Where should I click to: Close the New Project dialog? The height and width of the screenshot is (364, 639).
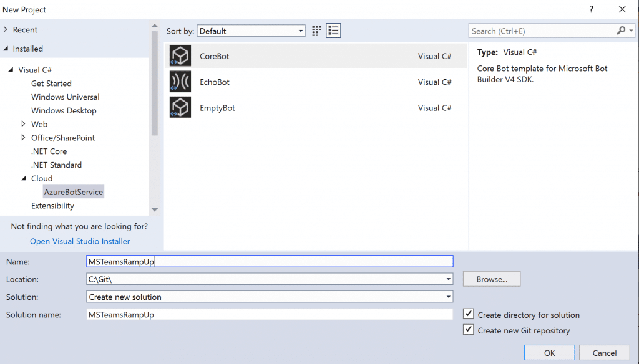click(x=622, y=9)
